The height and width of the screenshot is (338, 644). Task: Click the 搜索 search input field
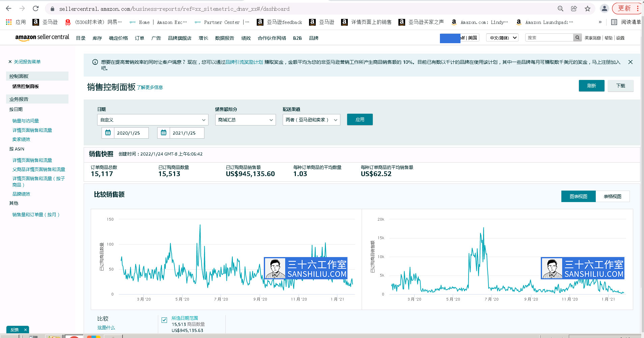click(x=549, y=38)
